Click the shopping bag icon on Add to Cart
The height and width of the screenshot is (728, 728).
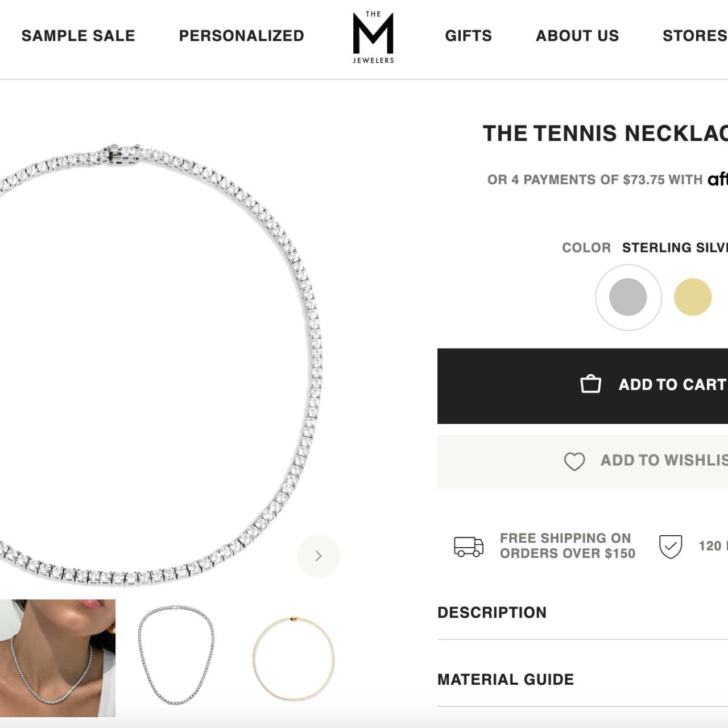590,384
